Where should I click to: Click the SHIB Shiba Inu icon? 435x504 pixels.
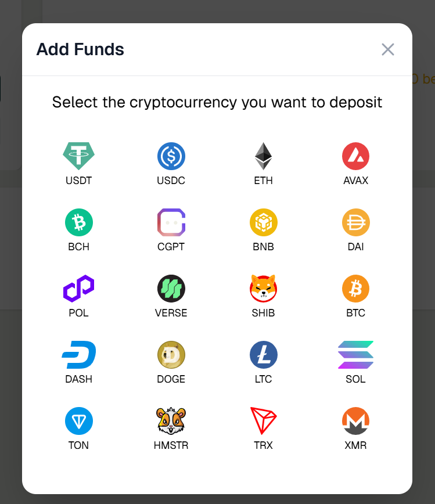point(263,288)
